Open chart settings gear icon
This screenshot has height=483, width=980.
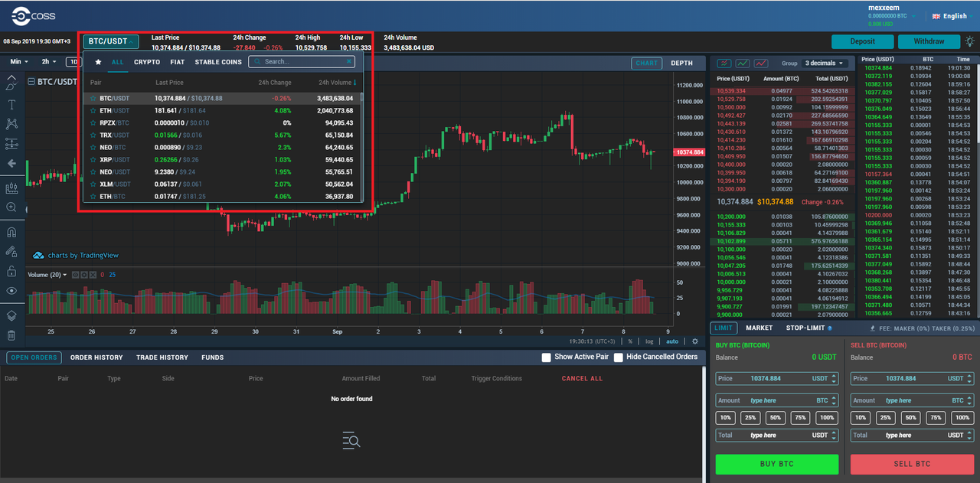pos(695,341)
